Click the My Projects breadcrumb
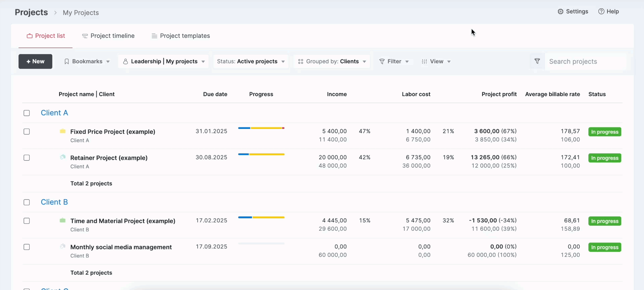 pyautogui.click(x=81, y=13)
